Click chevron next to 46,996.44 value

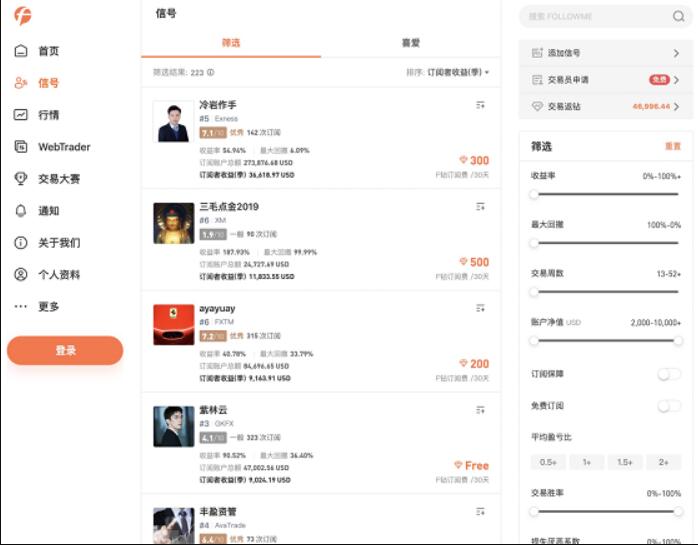tap(676, 106)
